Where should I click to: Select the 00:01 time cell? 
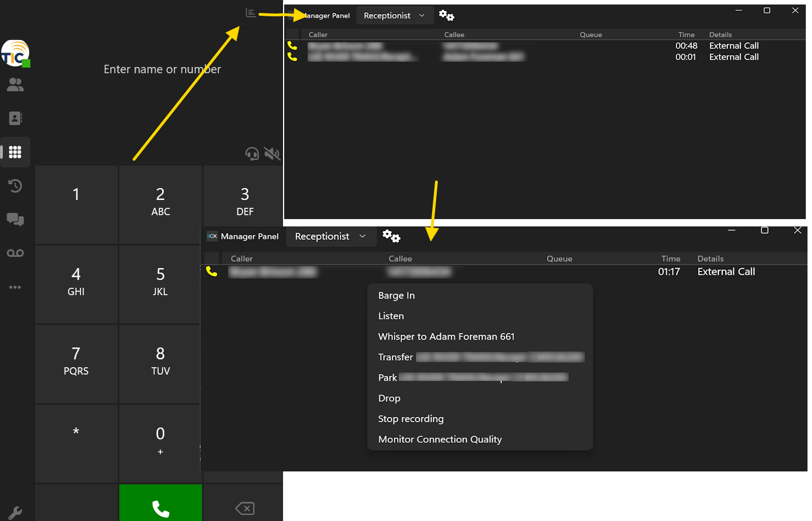[685, 57]
